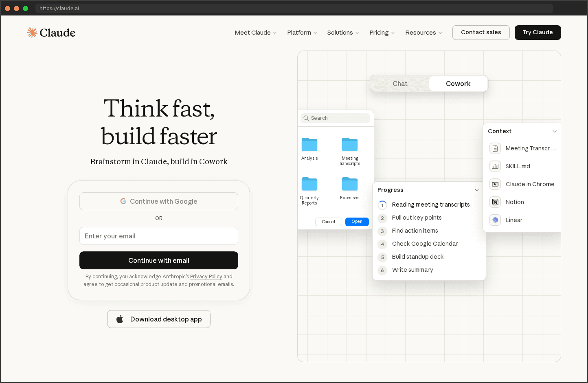This screenshot has height=383, width=588.
Task: Open the Privacy Policy link
Action: pyautogui.click(x=206, y=277)
